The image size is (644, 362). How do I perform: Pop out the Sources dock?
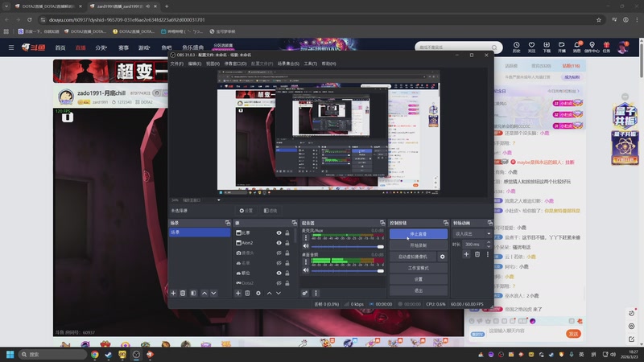[294, 223]
